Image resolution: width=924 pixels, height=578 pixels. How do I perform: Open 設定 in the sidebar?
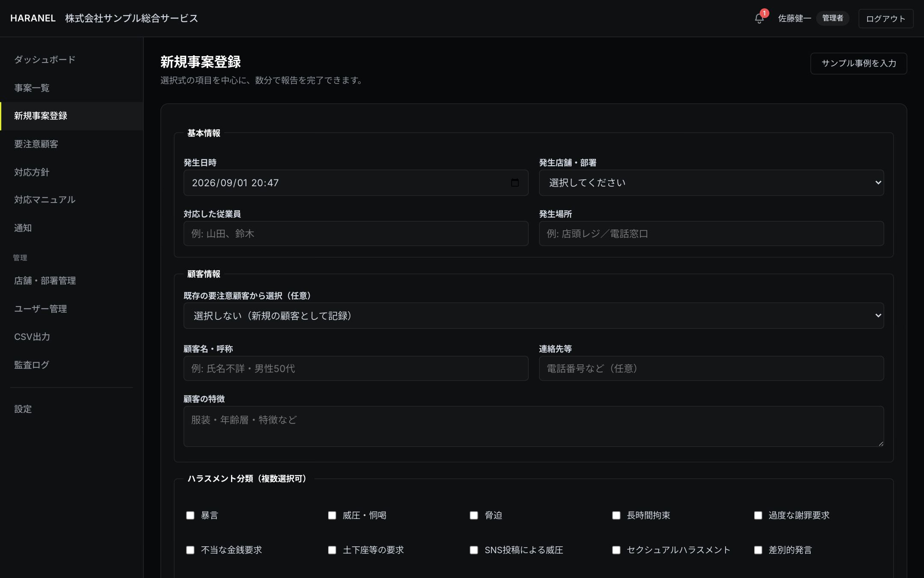click(x=71, y=409)
